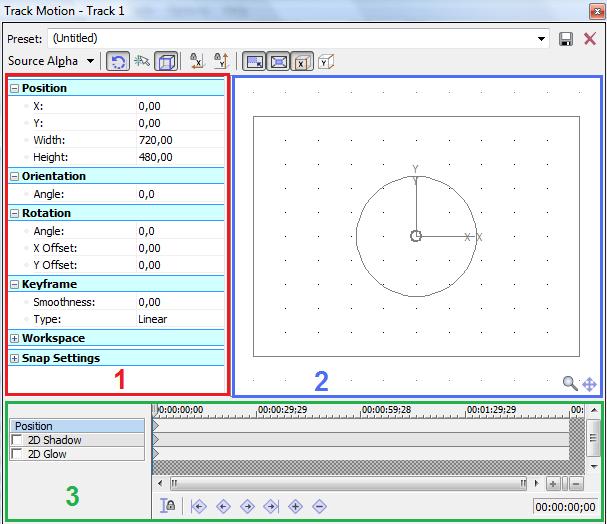Click the red Delete Preset X icon
The image size is (607, 524).
(590, 39)
